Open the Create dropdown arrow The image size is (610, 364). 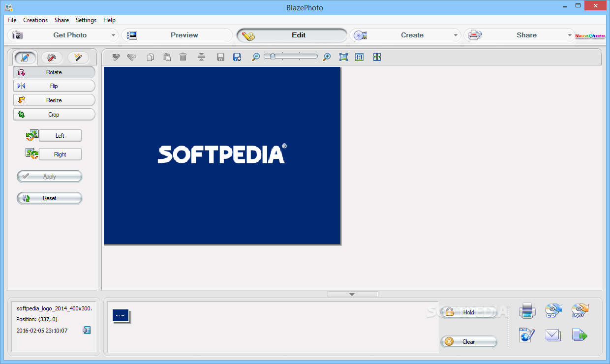click(x=455, y=35)
